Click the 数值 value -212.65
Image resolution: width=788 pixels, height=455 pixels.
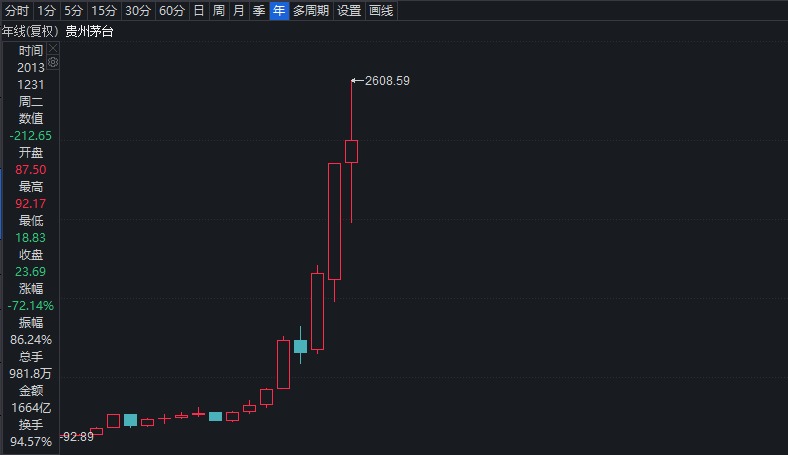[x=31, y=136]
